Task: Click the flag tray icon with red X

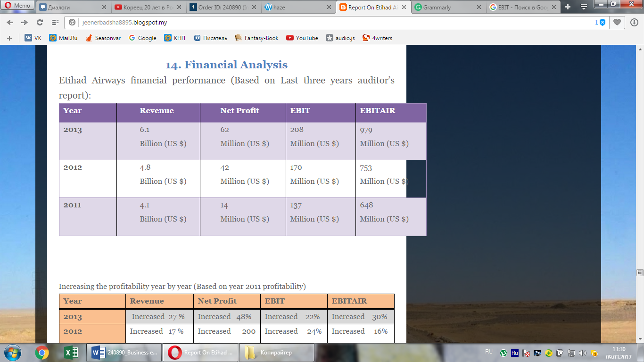Action: (x=526, y=353)
